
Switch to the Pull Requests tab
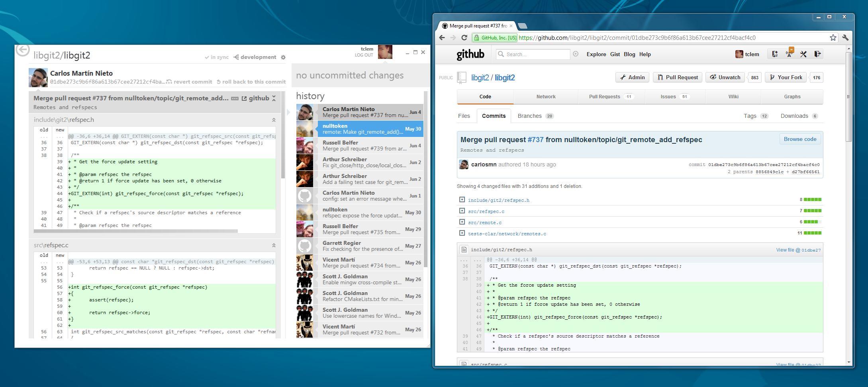pos(604,97)
